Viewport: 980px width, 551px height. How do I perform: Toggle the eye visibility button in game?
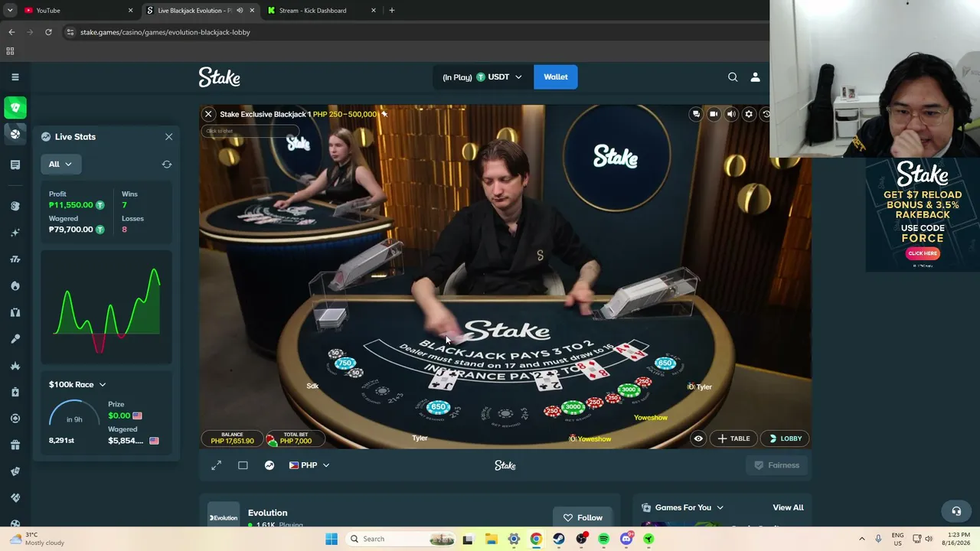(698, 439)
